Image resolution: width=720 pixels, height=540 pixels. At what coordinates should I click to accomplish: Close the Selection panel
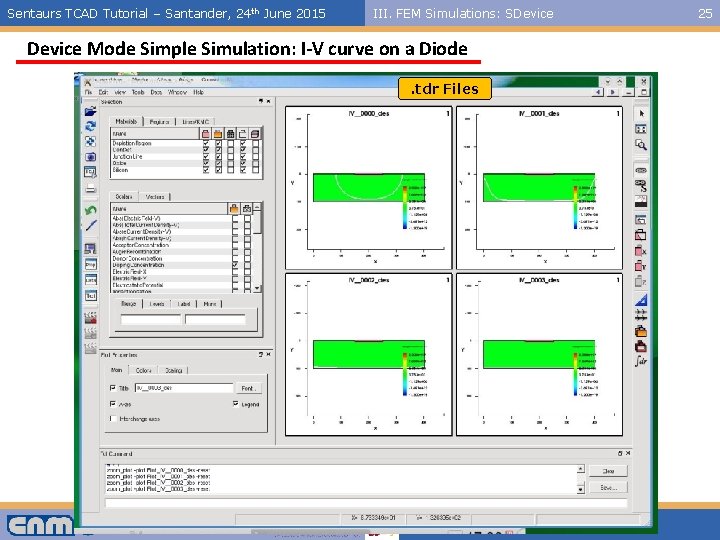[269, 101]
